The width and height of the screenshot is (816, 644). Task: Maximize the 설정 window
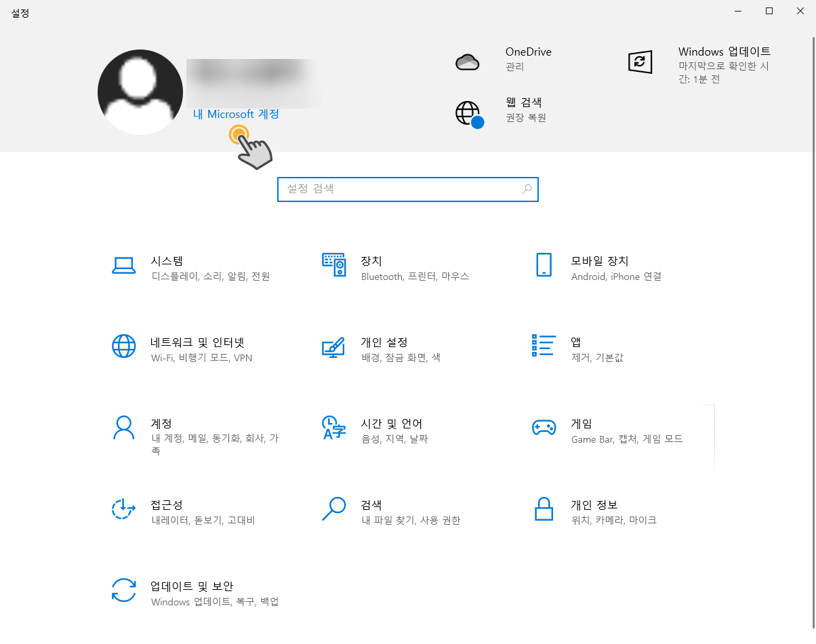click(x=769, y=11)
